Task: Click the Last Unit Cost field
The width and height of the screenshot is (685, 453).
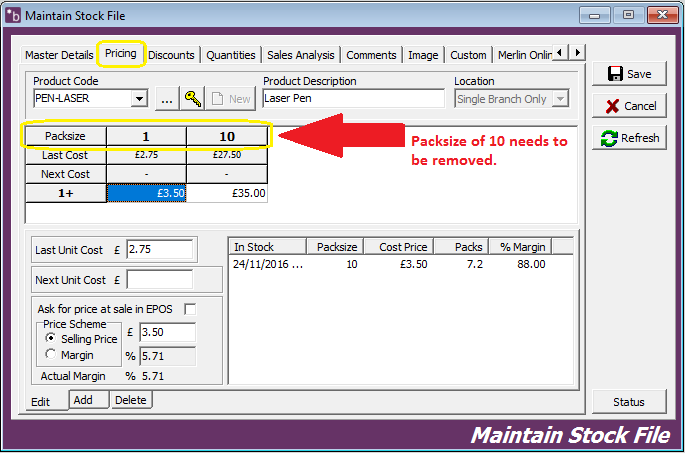Action: coord(160,249)
